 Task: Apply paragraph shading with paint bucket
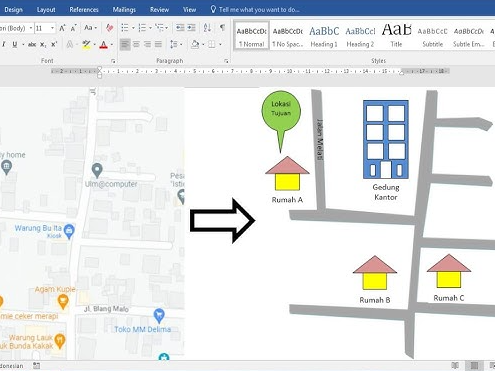pyautogui.click(x=195, y=44)
